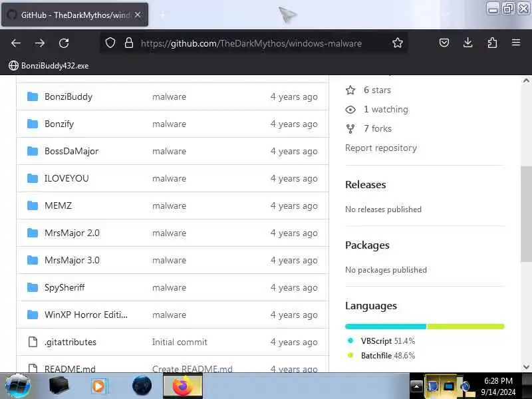Image resolution: width=532 pixels, height=399 pixels.
Task: Click the scrollbar up arrow
Action: 526,80
